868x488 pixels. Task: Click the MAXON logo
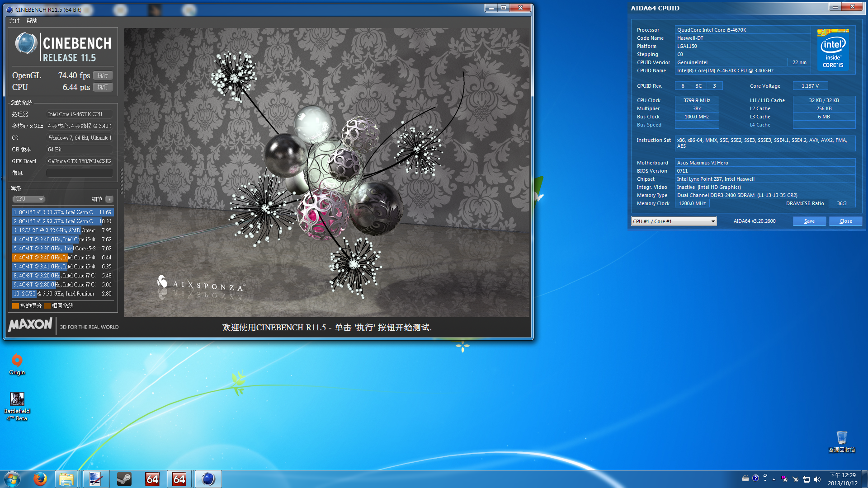[x=30, y=324]
